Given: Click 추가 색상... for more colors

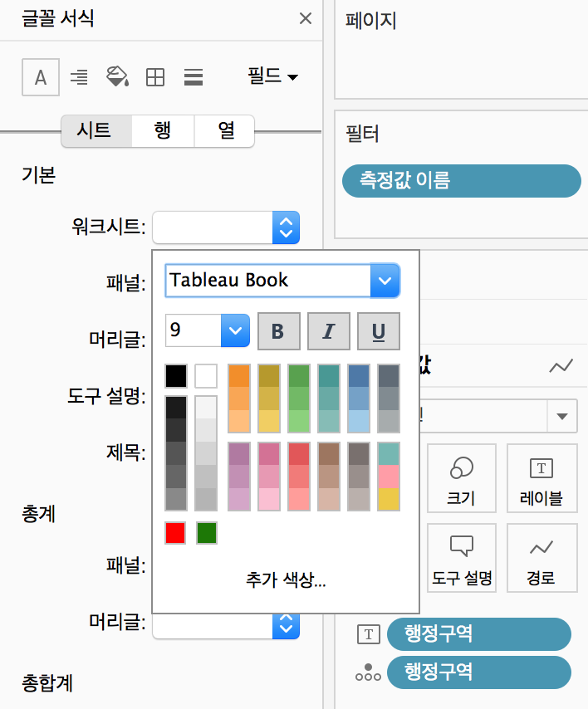Looking at the screenshot, I should 286,579.
